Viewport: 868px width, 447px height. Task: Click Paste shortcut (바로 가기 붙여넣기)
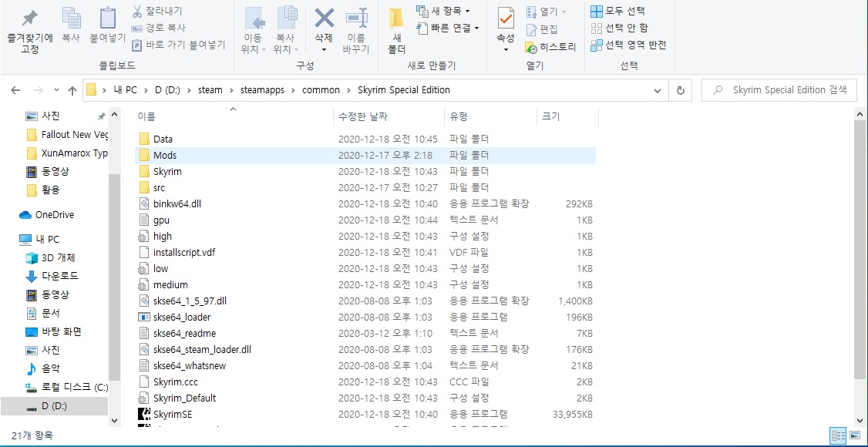(x=178, y=45)
